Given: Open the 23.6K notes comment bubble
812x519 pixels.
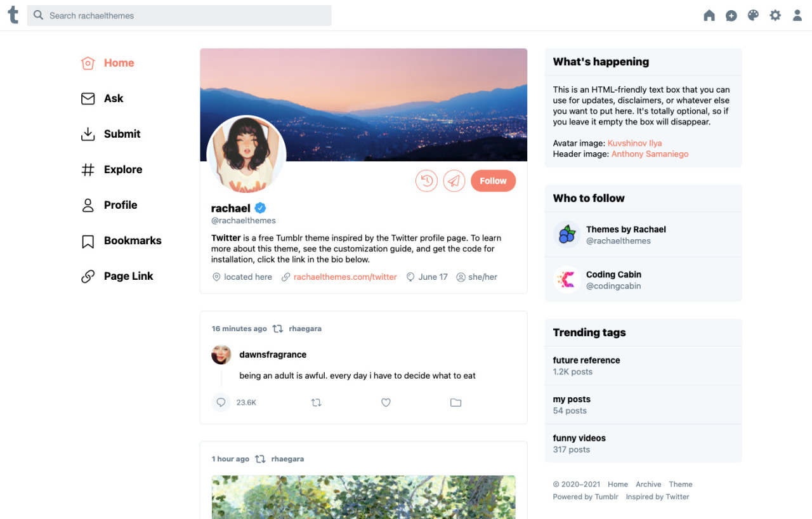Looking at the screenshot, I should 221,402.
